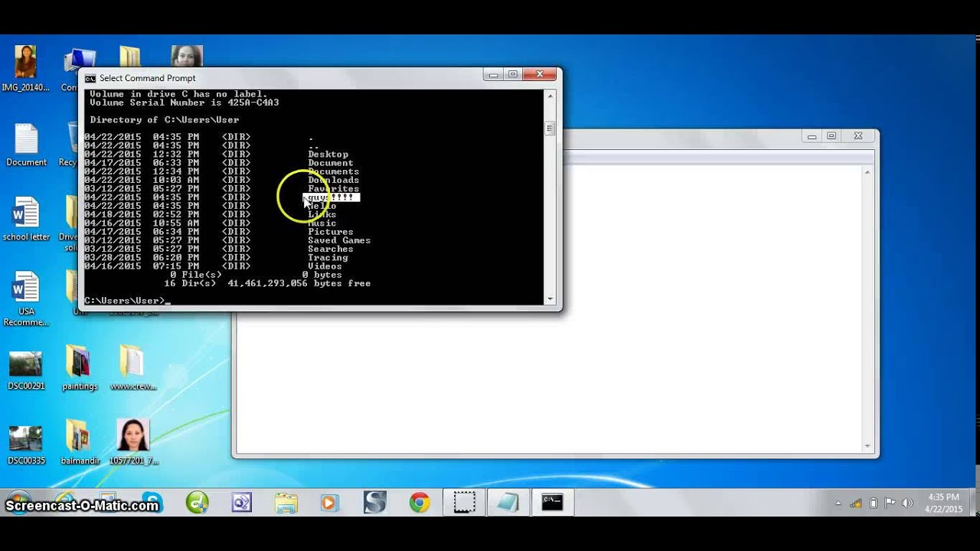Screen dimensions: 980x551
Task: Click the "Directory of C:\Users\User" line
Action: point(165,120)
